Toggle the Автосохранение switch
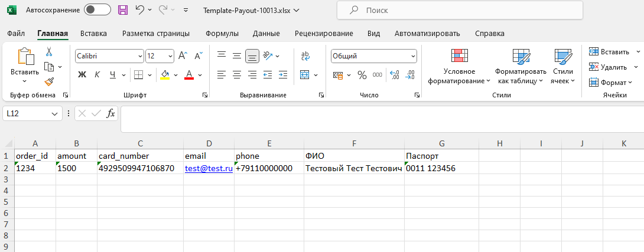The image size is (644, 252). (x=97, y=10)
